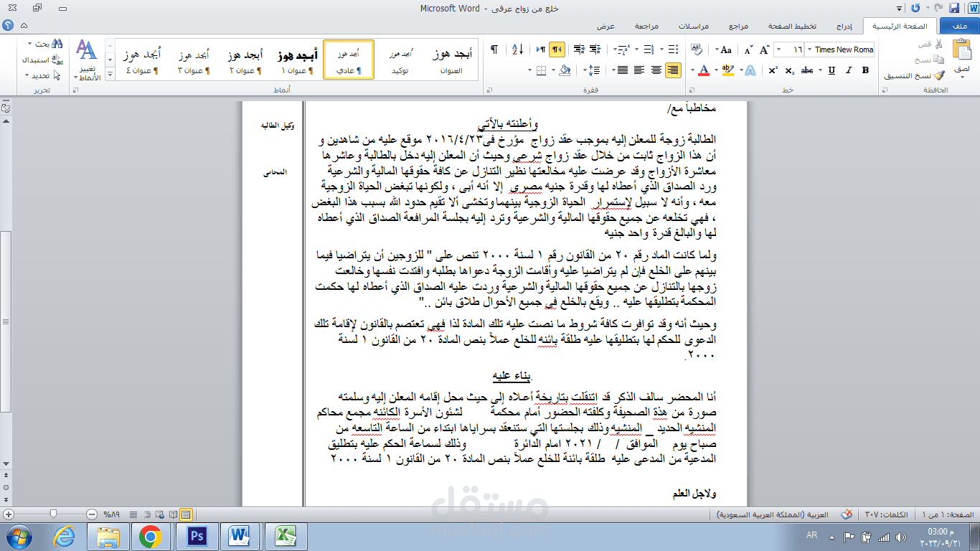Click the Grow Font icon

(764, 50)
